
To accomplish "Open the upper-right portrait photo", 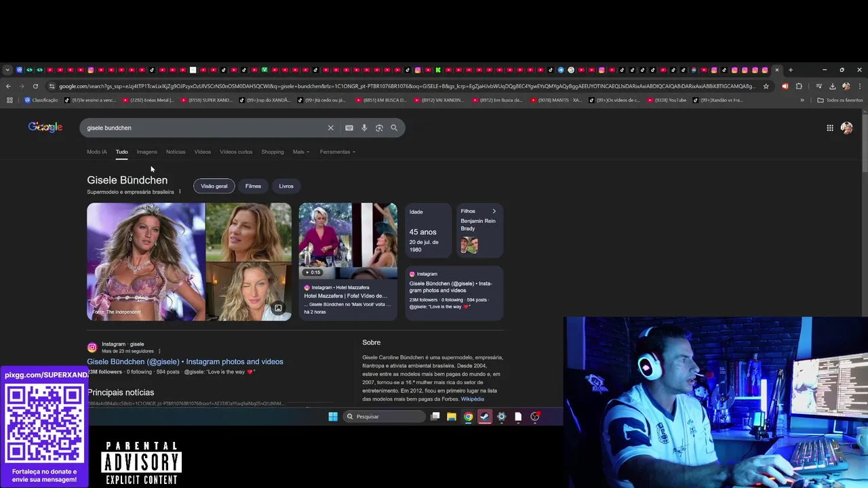I will pyautogui.click(x=249, y=232).
